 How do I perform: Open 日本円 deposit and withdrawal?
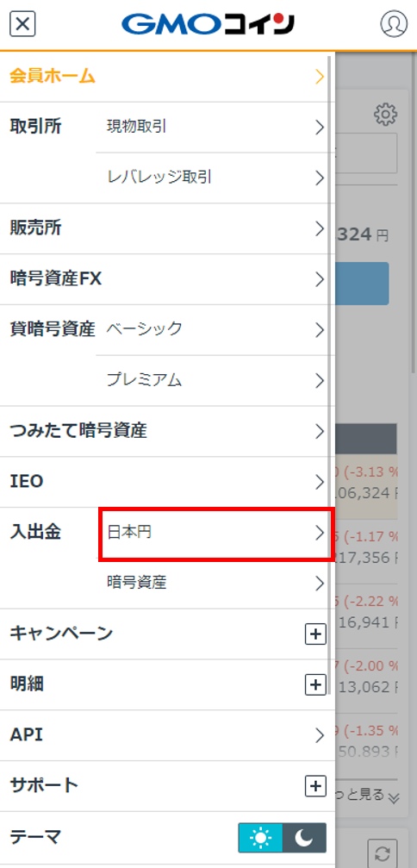[x=216, y=533]
